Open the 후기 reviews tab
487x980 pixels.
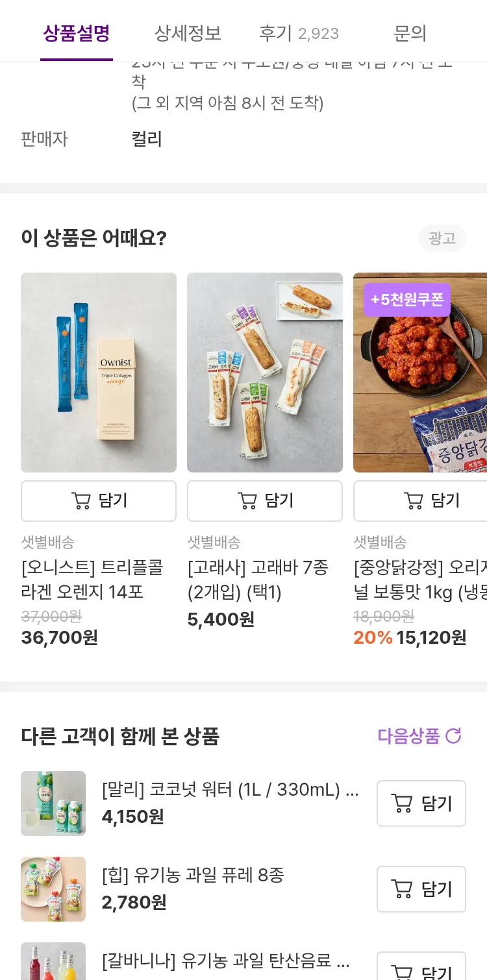[x=299, y=33]
